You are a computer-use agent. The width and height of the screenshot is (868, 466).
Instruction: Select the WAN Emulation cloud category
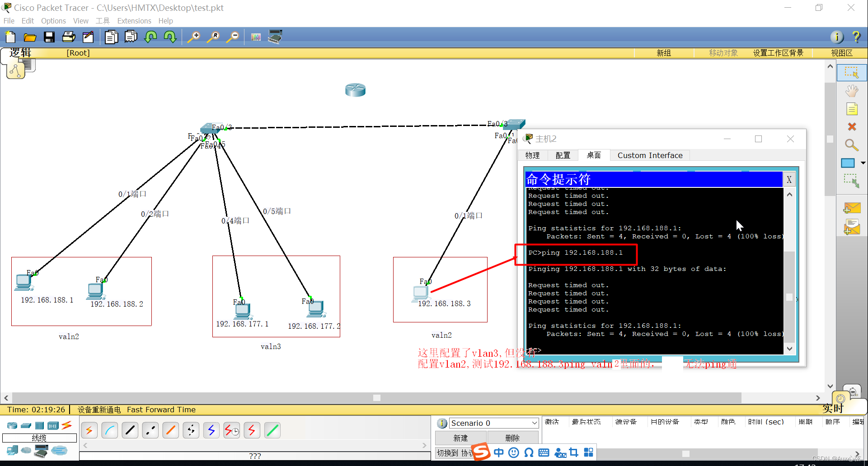point(26,450)
